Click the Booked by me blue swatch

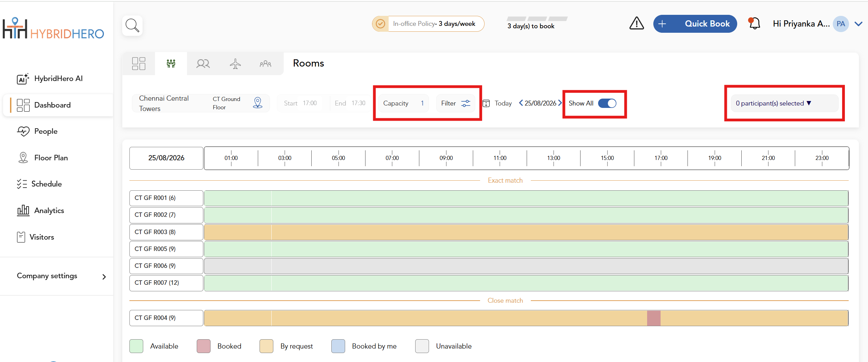point(338,346)
